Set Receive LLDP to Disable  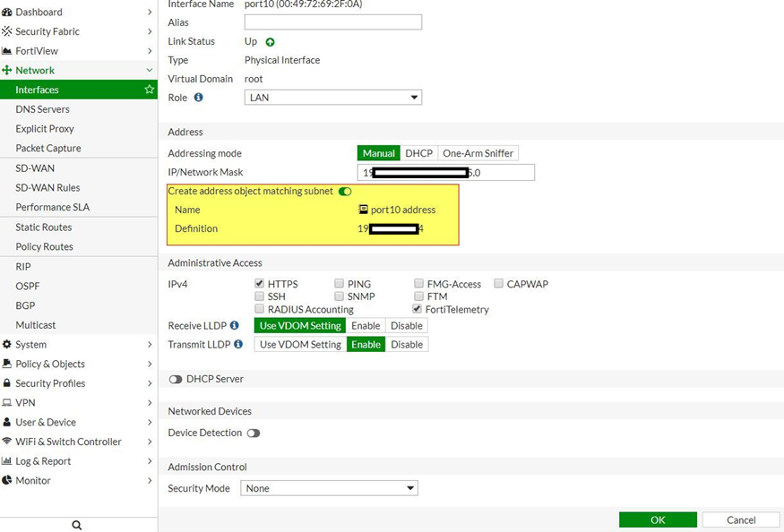[x=407, y=325]
